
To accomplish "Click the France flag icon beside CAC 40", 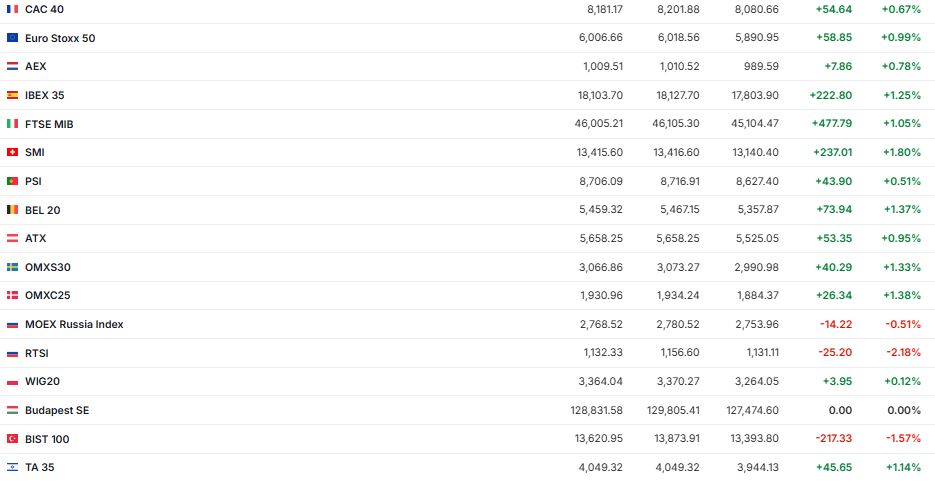I will pos(12,9).
